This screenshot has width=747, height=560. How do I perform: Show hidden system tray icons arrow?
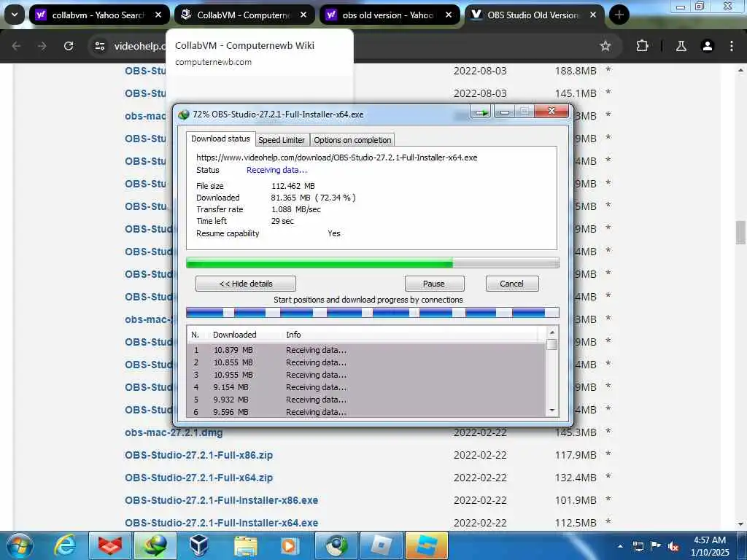[620, 546]
